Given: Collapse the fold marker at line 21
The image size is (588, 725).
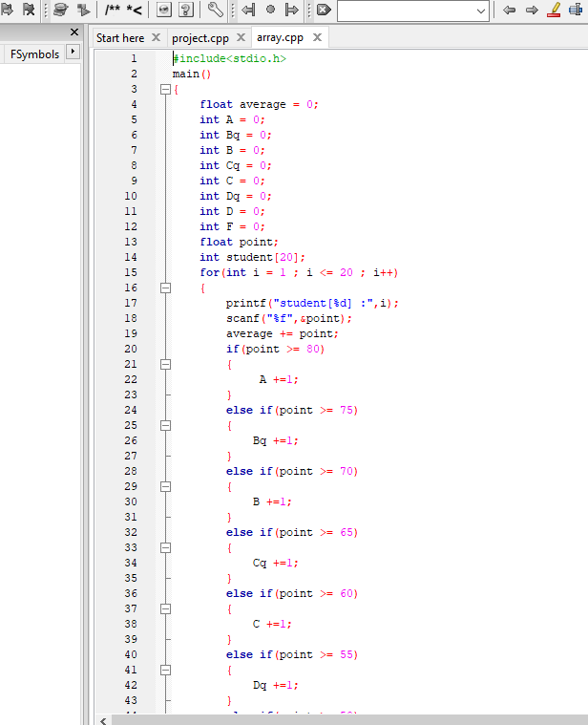Looking at the screenshot, I should (x=165, y=364).
